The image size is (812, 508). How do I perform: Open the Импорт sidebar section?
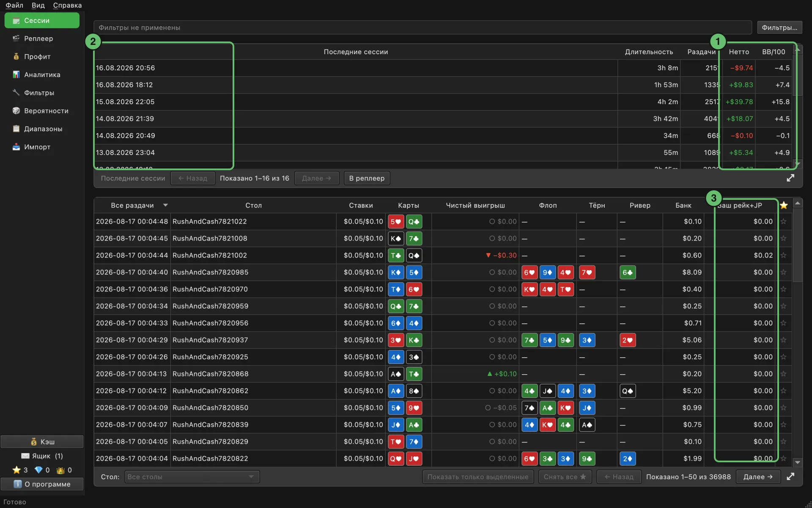pos(41,147)
